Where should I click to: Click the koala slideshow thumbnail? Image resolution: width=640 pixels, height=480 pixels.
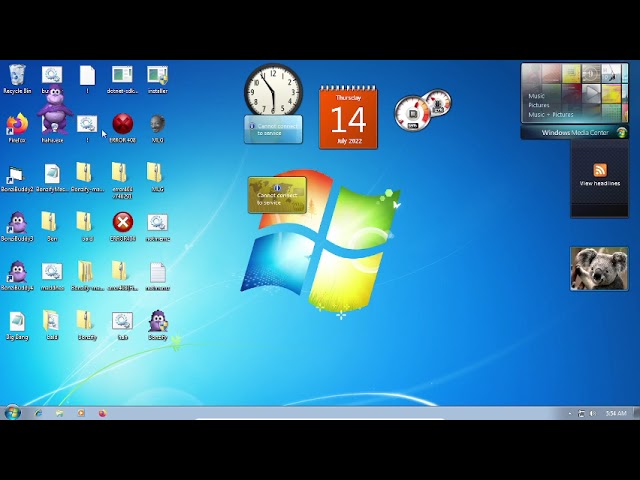click(x=599, y=269)
